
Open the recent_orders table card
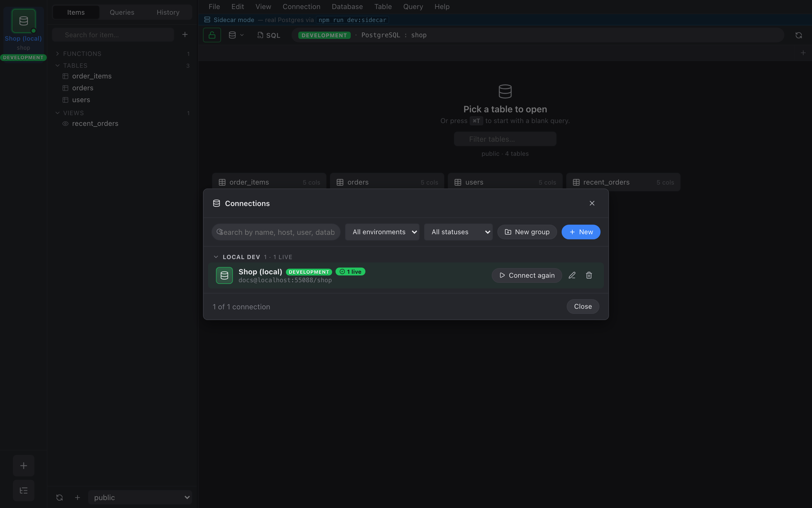pyautogui.click(x=623, y=182)
